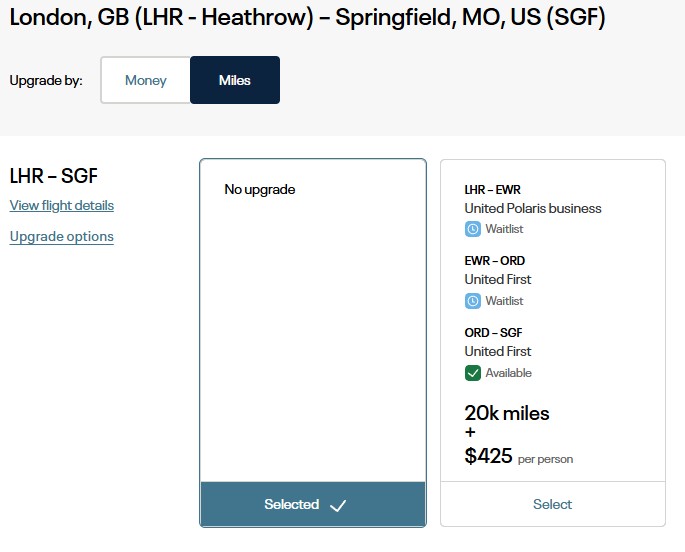The image size is (685, 552).
Task: Click the Selected button under No upgrade
Action: (313, 504)
